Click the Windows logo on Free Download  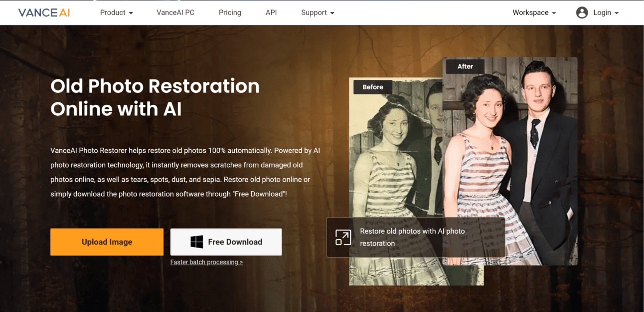[x=197, y=242]
